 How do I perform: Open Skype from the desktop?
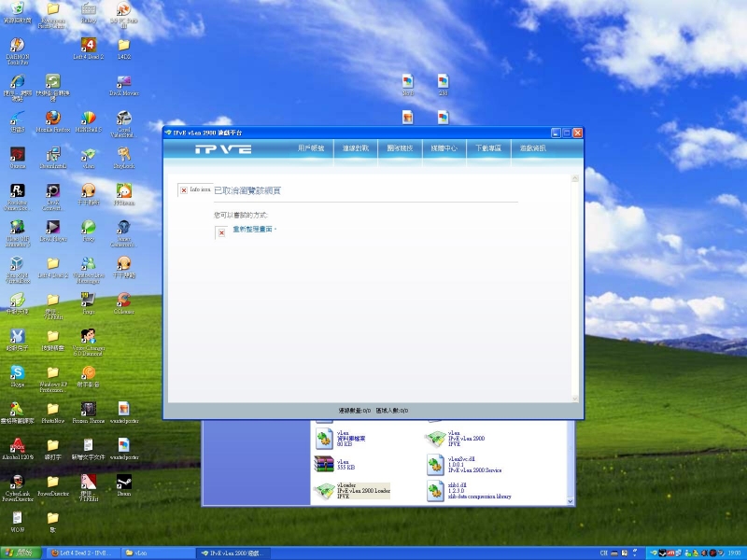pyautogui.click(x=17, y=372)
